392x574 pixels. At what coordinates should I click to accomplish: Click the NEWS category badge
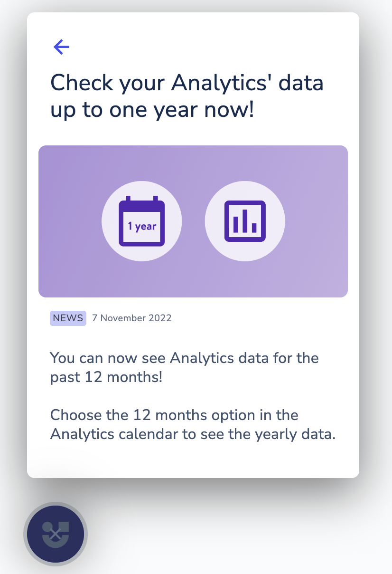point(68,318)
